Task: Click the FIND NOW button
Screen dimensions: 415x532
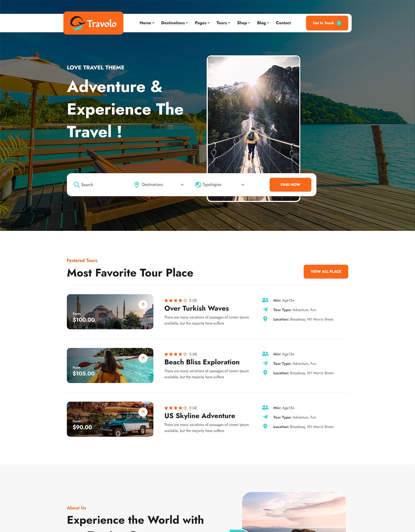Action: tap(290, 185)
